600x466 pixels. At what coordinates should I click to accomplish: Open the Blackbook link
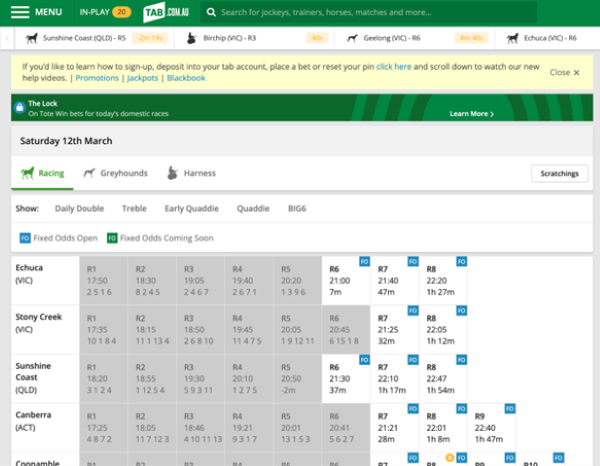click(186, 78)
